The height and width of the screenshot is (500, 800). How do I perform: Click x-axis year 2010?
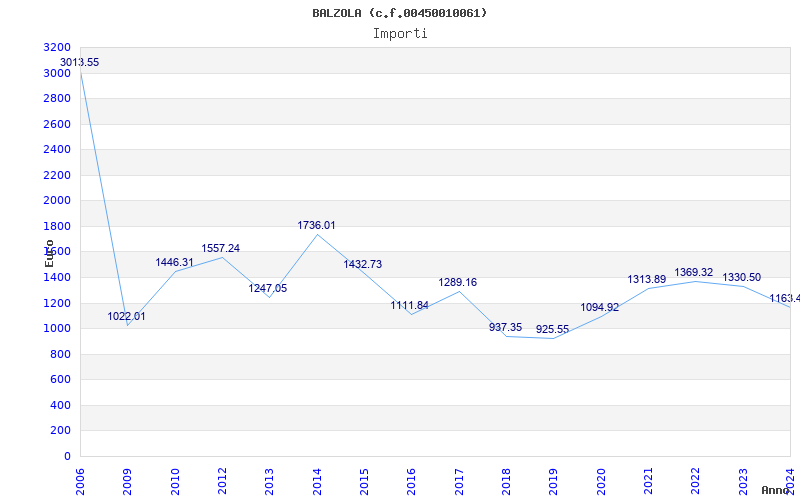click(x=175, y=482)
